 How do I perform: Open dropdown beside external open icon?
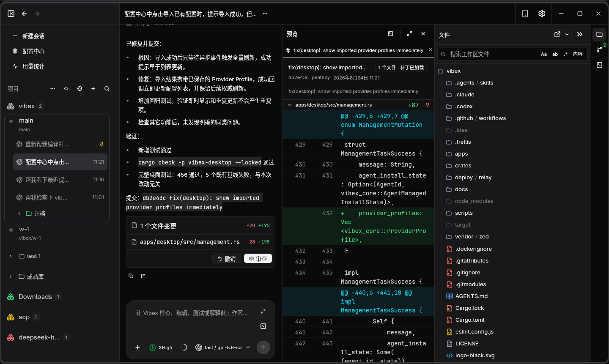567,34
